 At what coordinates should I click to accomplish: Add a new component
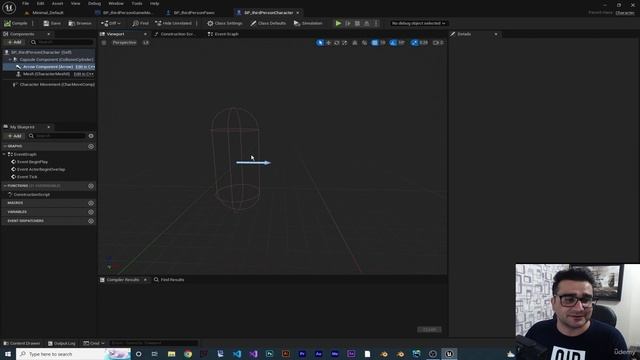[x=14, y=42]
